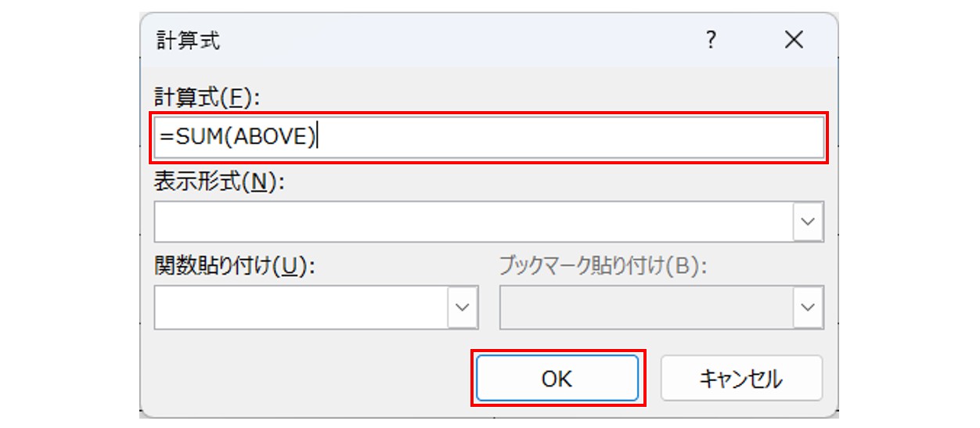Expand the 表示形式 dropdown arrow
The width and height of the screenshot is (980, 428).
click(808, 222)
